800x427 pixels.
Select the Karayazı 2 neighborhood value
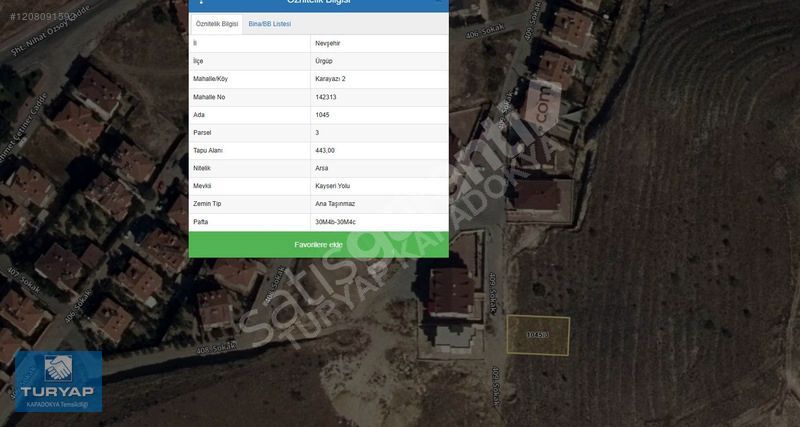(x=331, y=79)
